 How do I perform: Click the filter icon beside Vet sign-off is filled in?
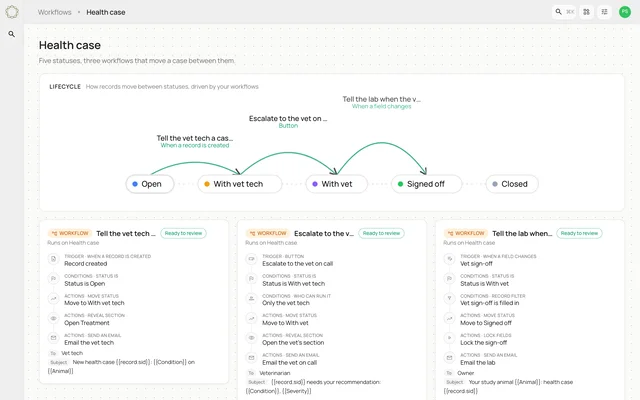(x=449, y=299)
